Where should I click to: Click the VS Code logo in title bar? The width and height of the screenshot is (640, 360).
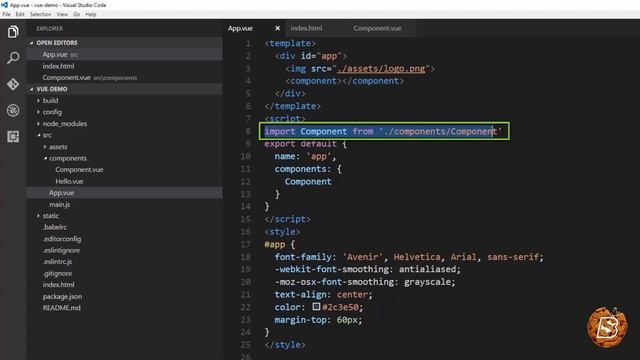click(4, 5)
